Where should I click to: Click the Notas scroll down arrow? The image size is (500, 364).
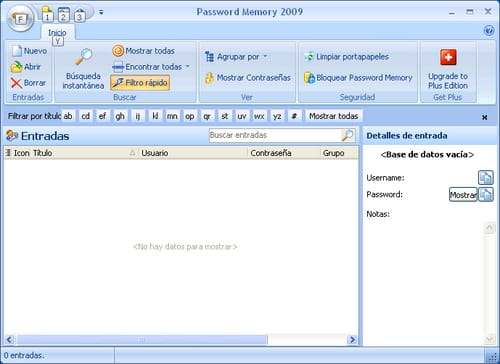tap(489, 339)
